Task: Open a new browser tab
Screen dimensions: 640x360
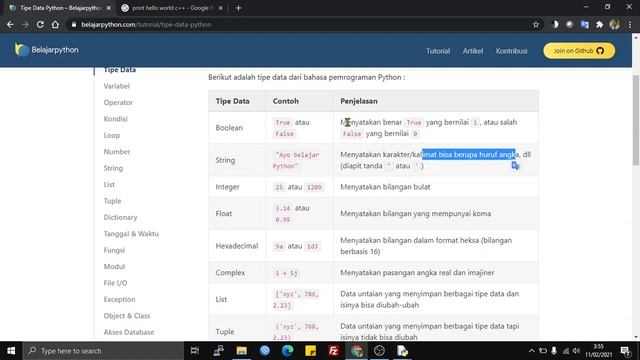Action: 238,8
